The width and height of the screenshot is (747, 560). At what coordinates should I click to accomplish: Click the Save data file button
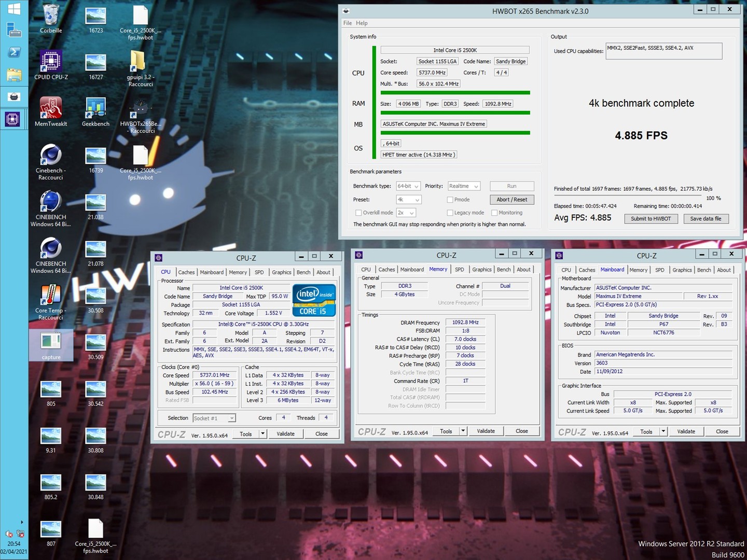[706, 219]
